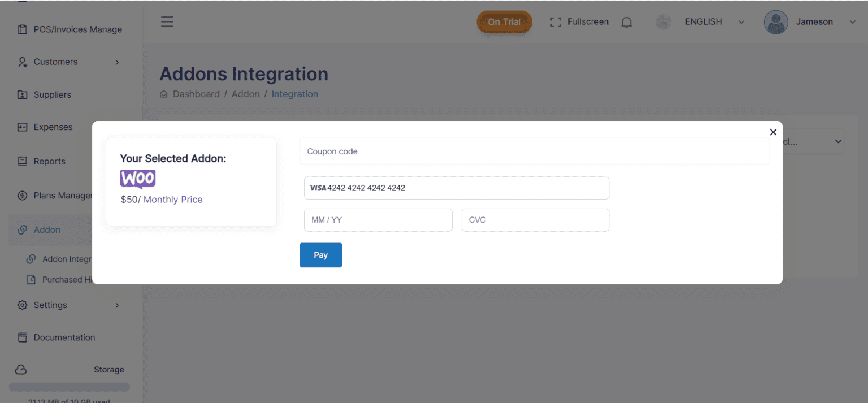Click the VISA card brand icon
The height and width of the screenshot is (403, 868).
[x=318, y=188]
